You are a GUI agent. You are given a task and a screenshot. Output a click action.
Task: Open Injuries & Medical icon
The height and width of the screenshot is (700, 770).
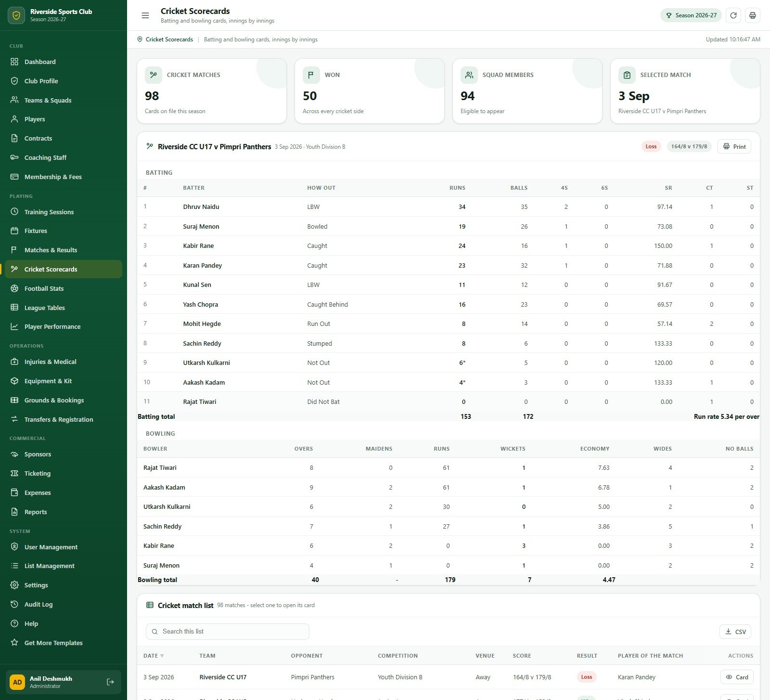click(14, 362)
